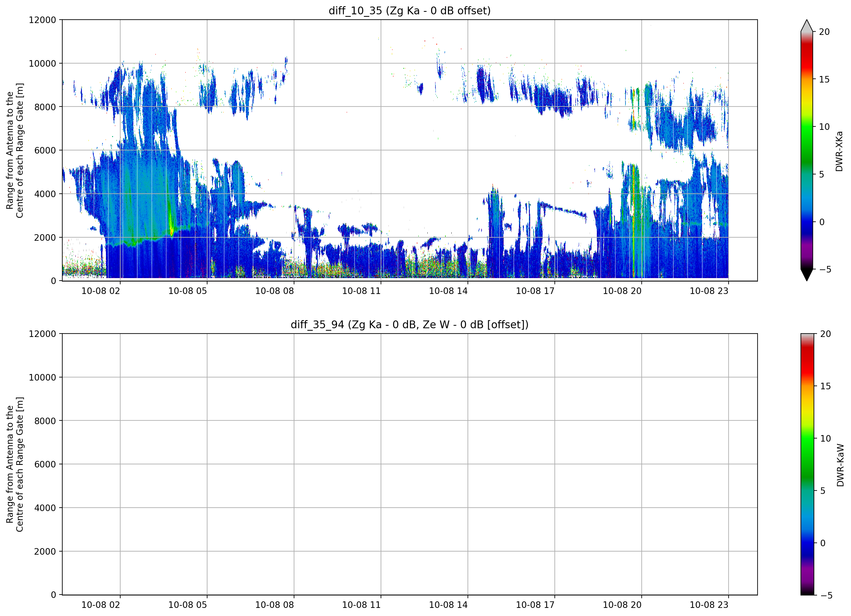This screenshot has height=616, width=851.
Task: Click the 10 tick on DWR-XKa colorbar
Action: pos(824,127)
